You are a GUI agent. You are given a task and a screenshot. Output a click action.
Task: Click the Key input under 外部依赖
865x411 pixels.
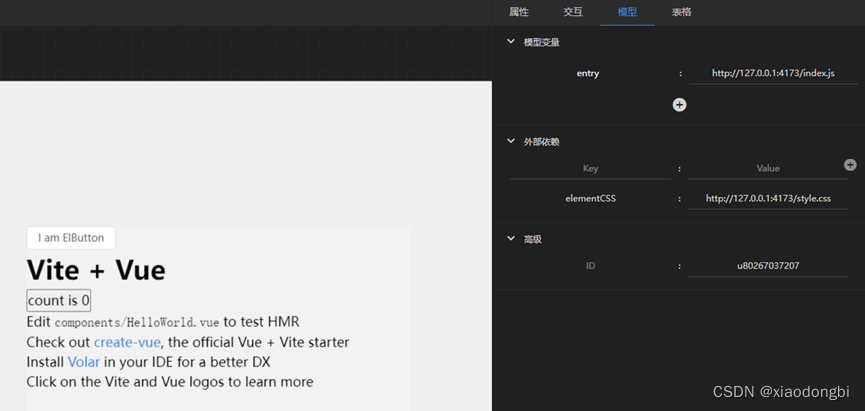coord(590,168)
